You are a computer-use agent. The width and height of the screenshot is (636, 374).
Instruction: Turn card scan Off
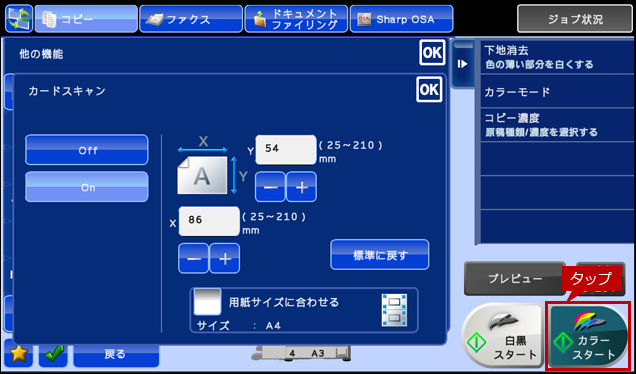pos(87,150)
